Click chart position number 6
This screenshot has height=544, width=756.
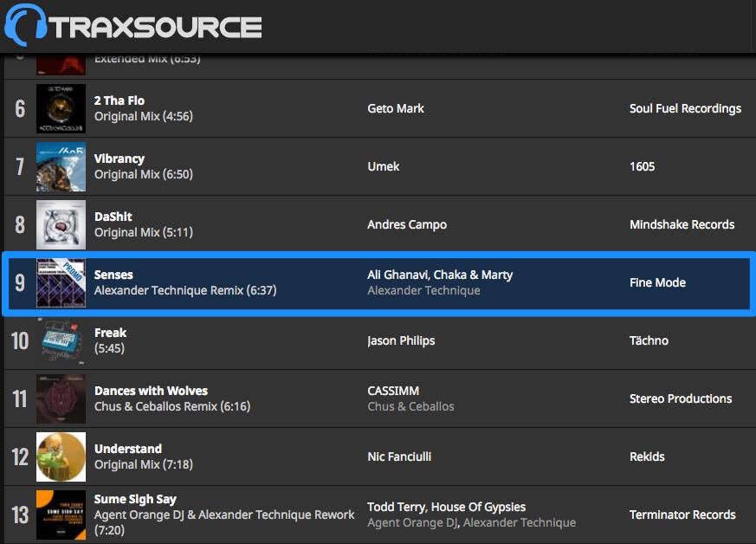coord(20,108)
